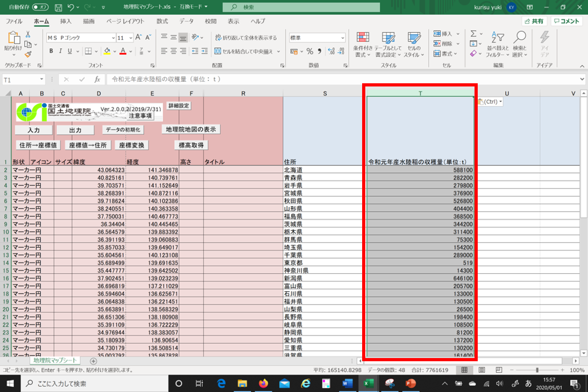Select the 地理院マップシート sheet tab

click(x=55, y=361)
